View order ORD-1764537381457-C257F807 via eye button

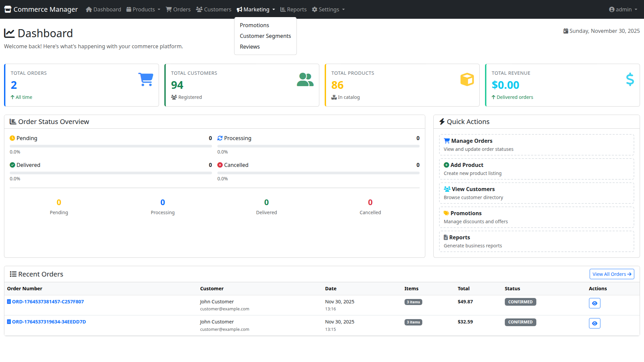point(594,303)
